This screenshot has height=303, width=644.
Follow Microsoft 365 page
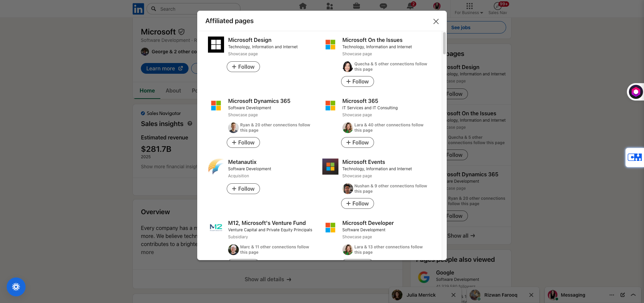pyautogui.click(x=358, y=142)
